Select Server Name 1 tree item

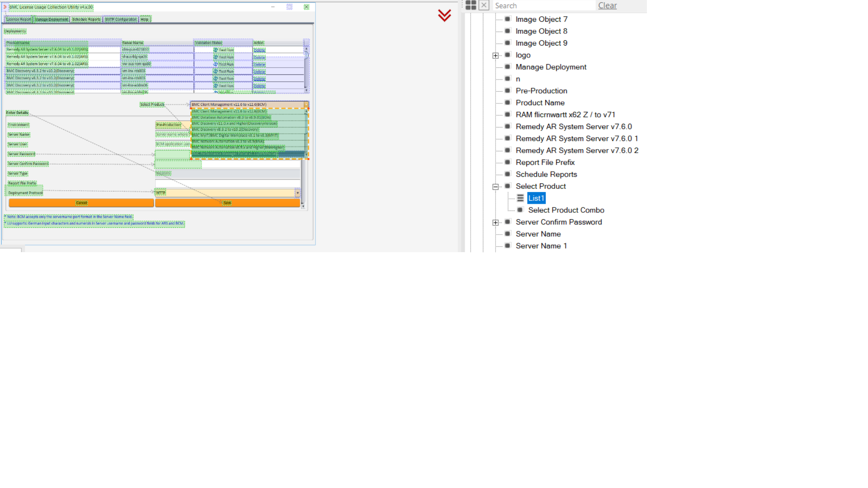tap(541, 246)
